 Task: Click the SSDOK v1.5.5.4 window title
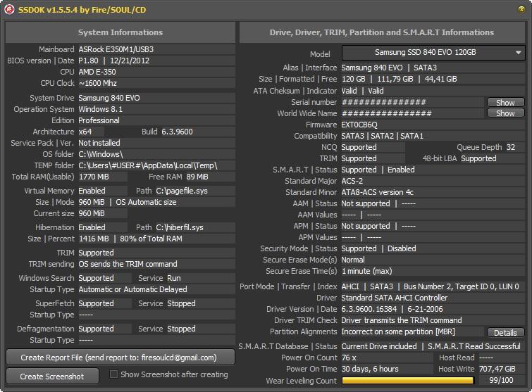[x=82, y=9]
